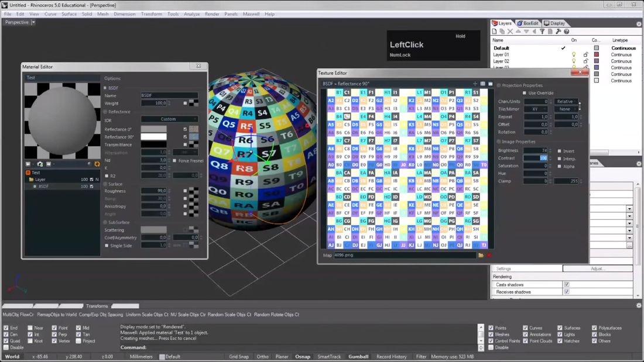Check the Use Override box

[525, 93]
